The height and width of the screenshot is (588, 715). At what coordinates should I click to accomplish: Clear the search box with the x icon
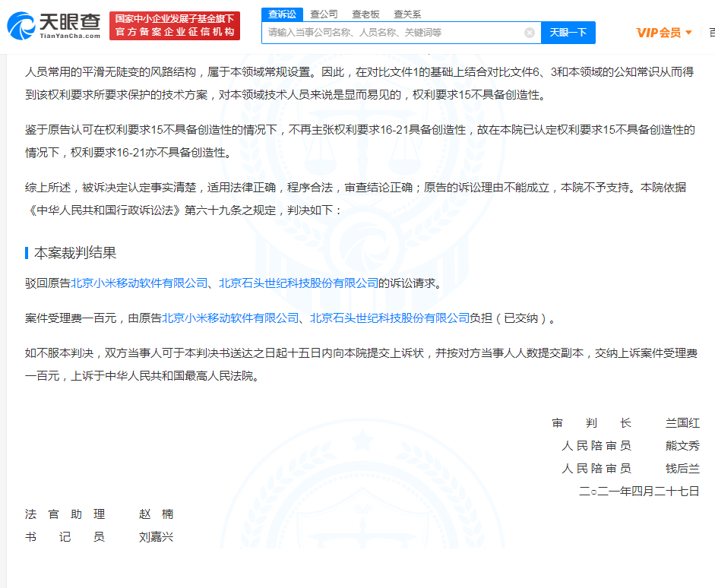click(x=530, y=33)
